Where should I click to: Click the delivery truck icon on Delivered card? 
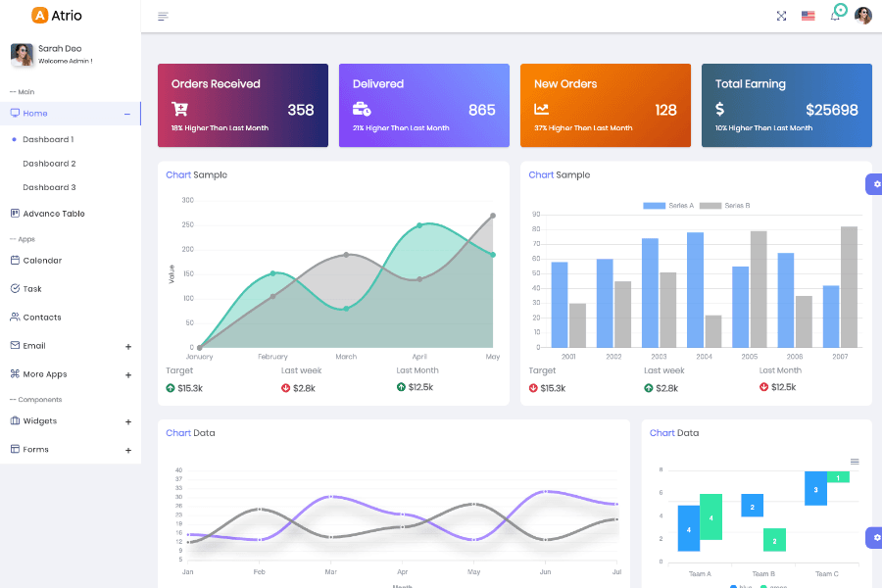(x=361, y=109)
